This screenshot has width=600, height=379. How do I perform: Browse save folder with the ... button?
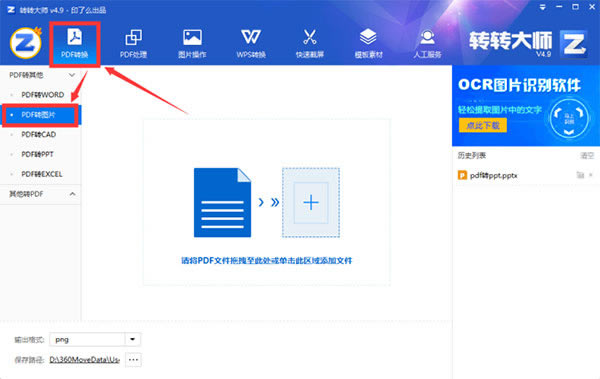133,360
